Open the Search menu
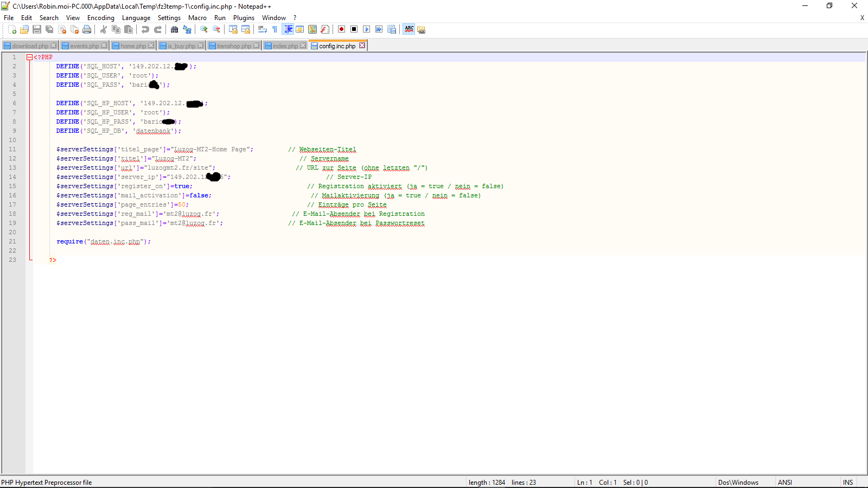868x488 pixels. click(x=49, y=18)
